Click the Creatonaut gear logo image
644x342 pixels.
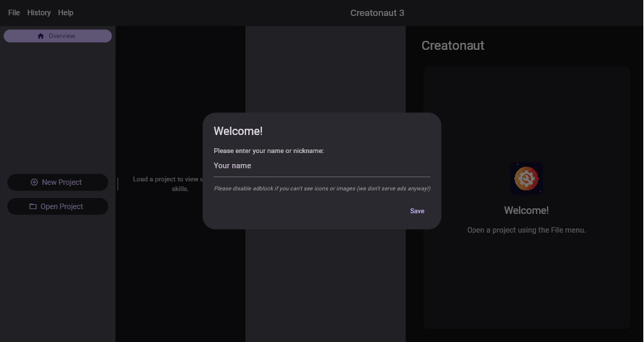(526, 179)
